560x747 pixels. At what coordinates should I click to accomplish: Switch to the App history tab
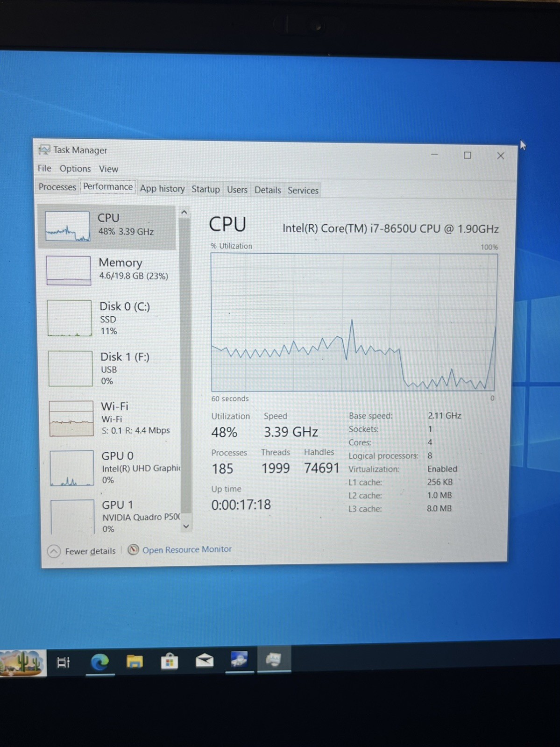coord(162,188)
